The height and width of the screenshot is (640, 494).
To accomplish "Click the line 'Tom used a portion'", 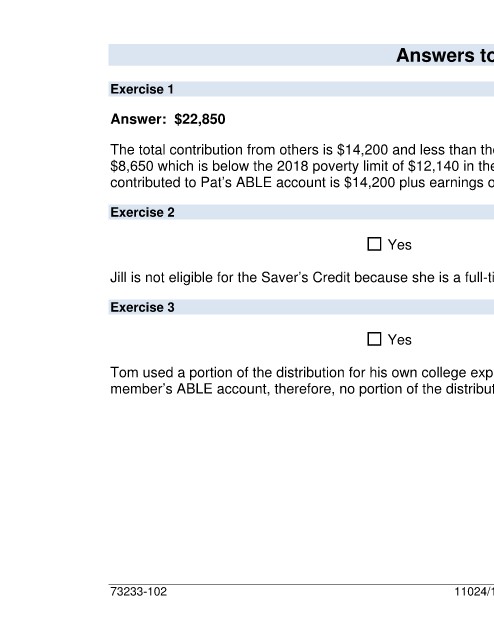I will 302,373.
